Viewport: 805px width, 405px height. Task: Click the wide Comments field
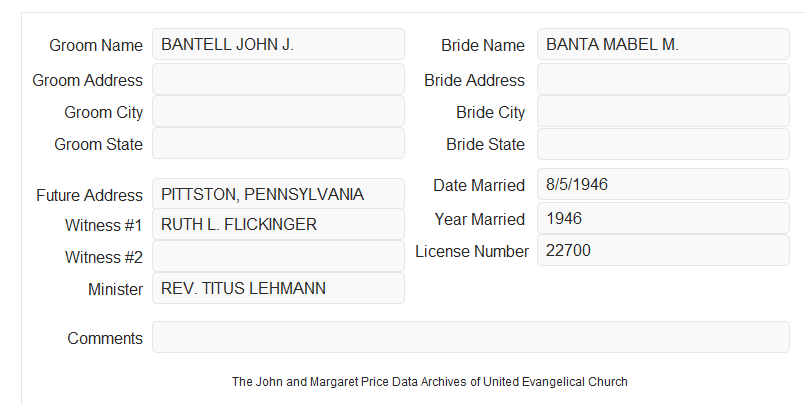[471, 337]
